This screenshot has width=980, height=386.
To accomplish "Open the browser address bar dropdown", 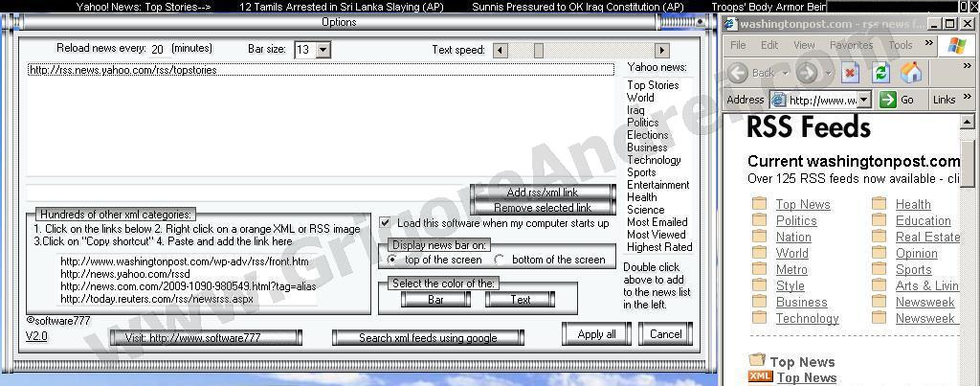I will point(864,100).
